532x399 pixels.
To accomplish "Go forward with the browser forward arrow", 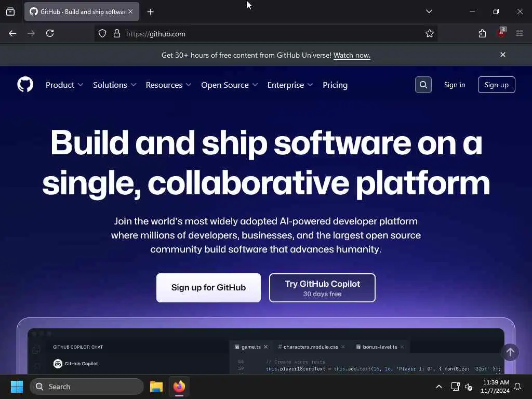I will click(31, 34).
